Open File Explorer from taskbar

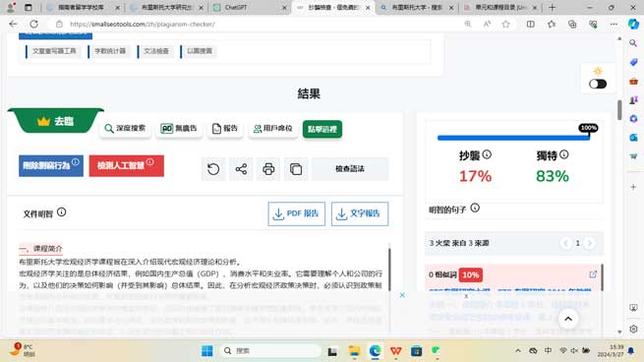point(354,351)
